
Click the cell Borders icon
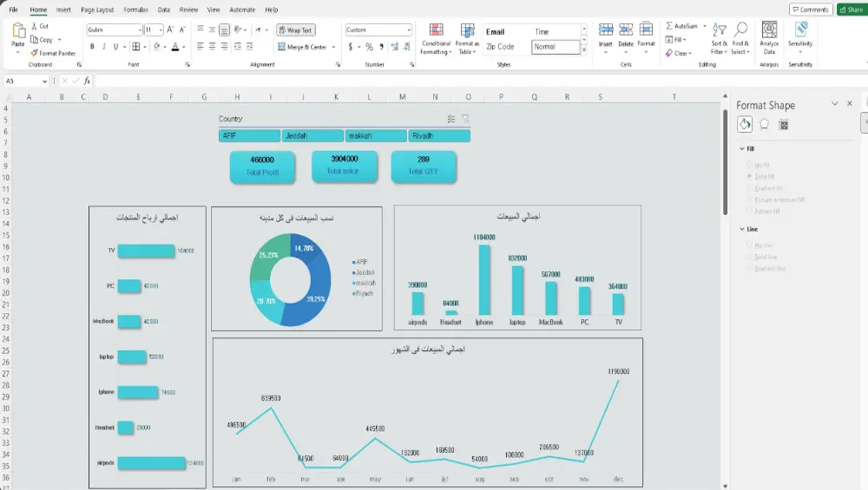click(x=136, y=47)
